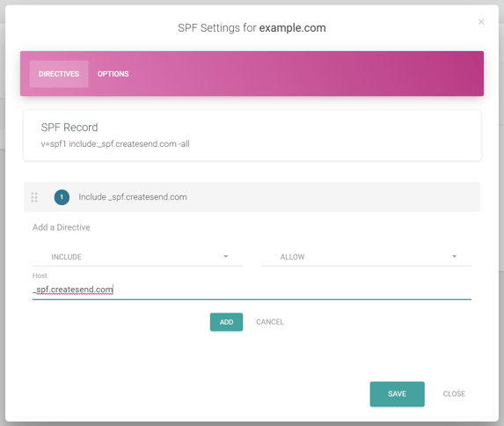Click the Add a Directive label

pos(61,227)
